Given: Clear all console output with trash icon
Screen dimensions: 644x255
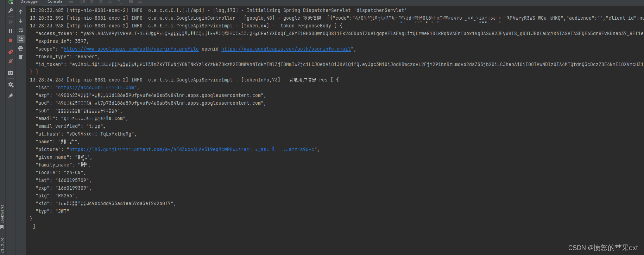Looking at the screenshot, I should point(21,57).
